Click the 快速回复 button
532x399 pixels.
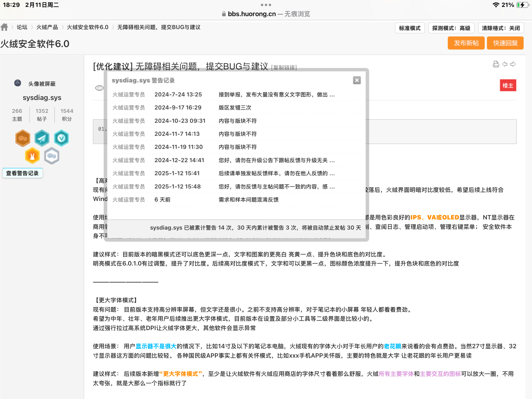tap(505, 43)
